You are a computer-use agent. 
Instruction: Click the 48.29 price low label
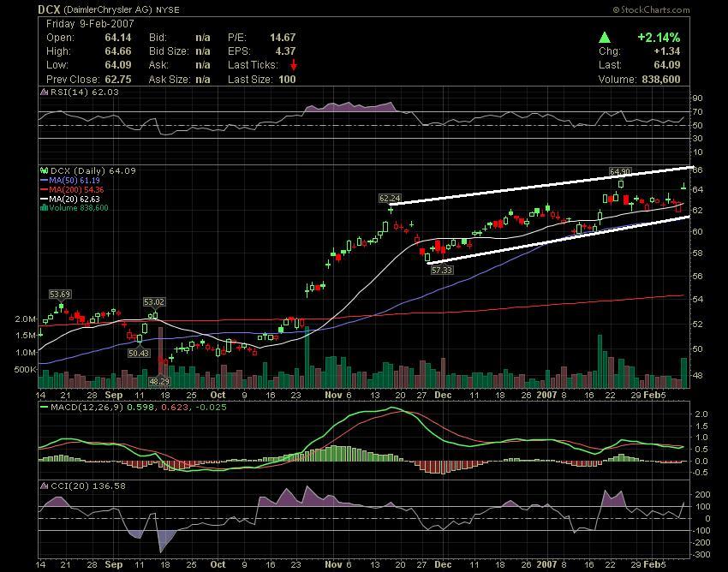159,381
